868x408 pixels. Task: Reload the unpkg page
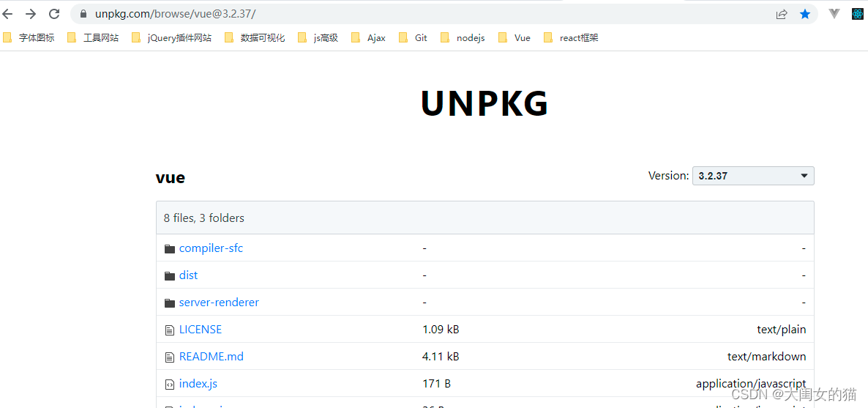[x=54, y=15]
